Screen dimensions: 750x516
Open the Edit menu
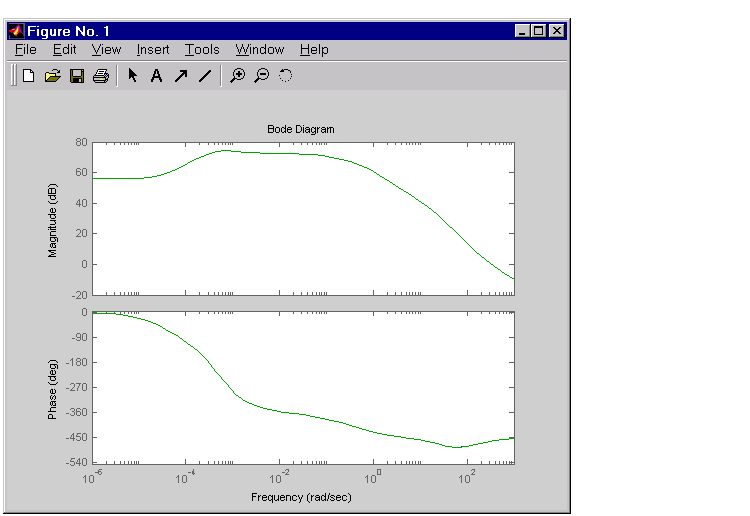(64, 49)
